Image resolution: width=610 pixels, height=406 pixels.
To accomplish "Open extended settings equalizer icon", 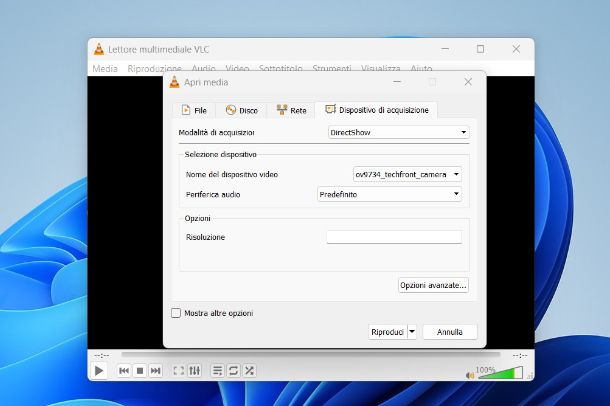I will pyautogui.click(x=194, y=371).
